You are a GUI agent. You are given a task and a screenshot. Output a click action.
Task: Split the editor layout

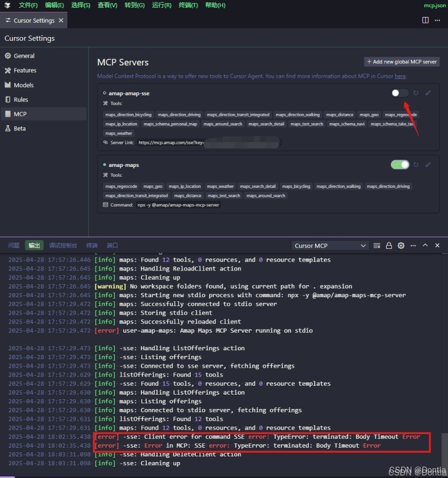(425, 20)
